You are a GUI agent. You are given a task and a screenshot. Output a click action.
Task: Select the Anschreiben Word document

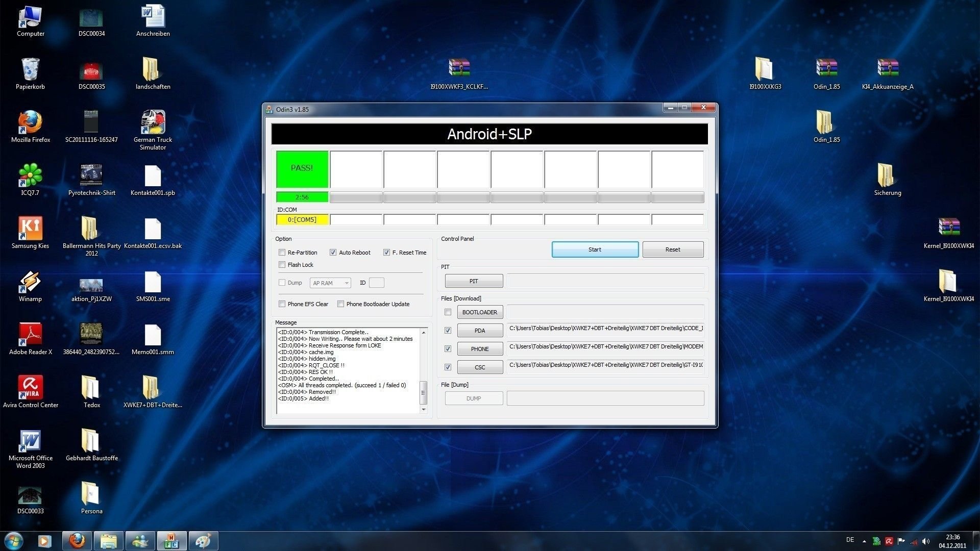pos(153,21)
